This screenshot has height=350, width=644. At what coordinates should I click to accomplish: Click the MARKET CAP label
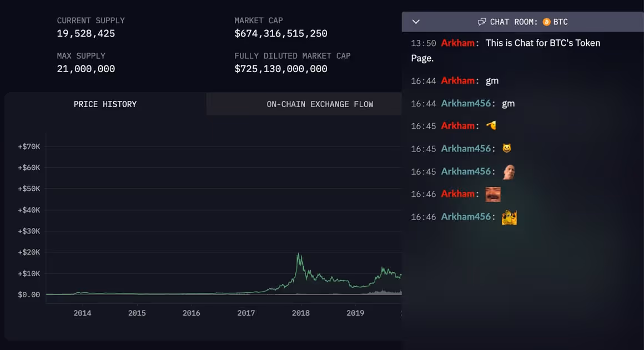(x=259, y=21)
